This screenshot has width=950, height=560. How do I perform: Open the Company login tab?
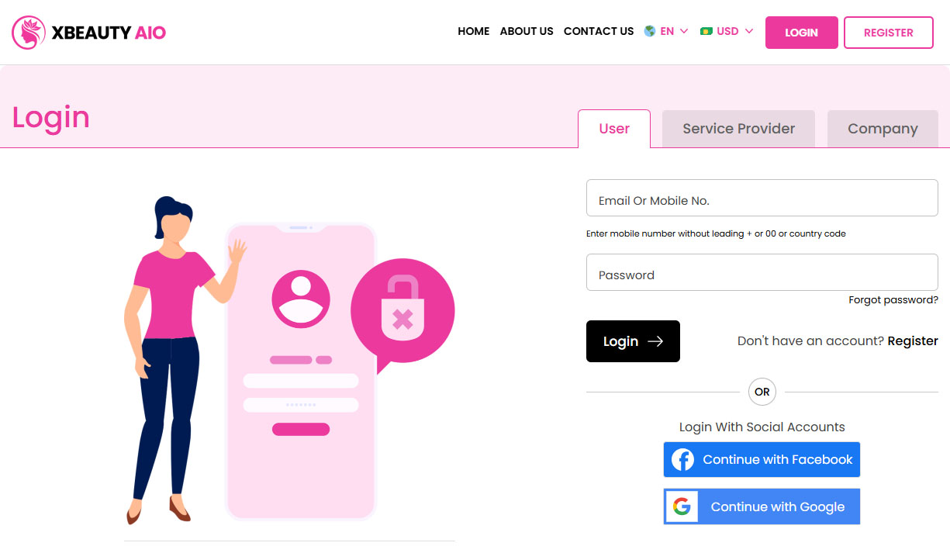click(883, 128)
